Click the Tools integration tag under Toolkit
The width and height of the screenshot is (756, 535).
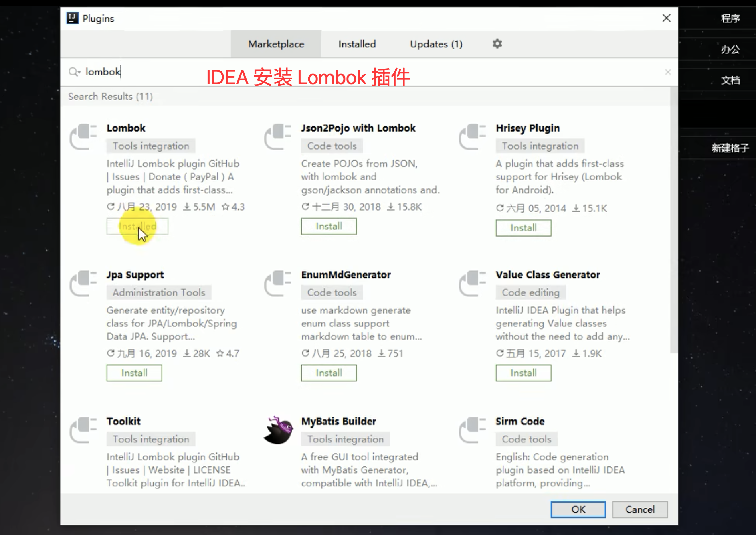pyautogui.click(x=151, y=439)
